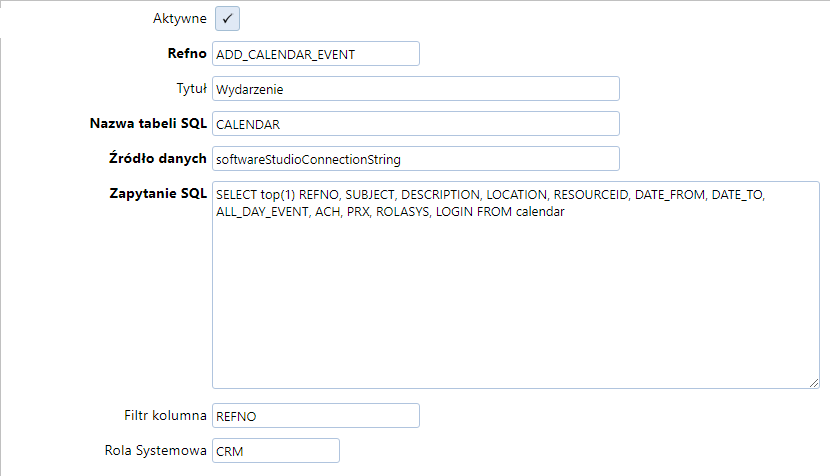Focus the Filtr kolumna field with REFNO

[x=316, y=416]
